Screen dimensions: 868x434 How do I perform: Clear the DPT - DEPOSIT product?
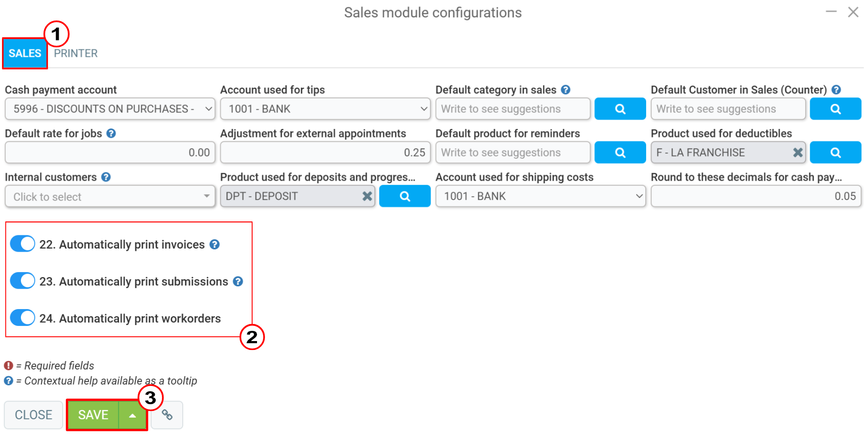(x=367, y=196)
